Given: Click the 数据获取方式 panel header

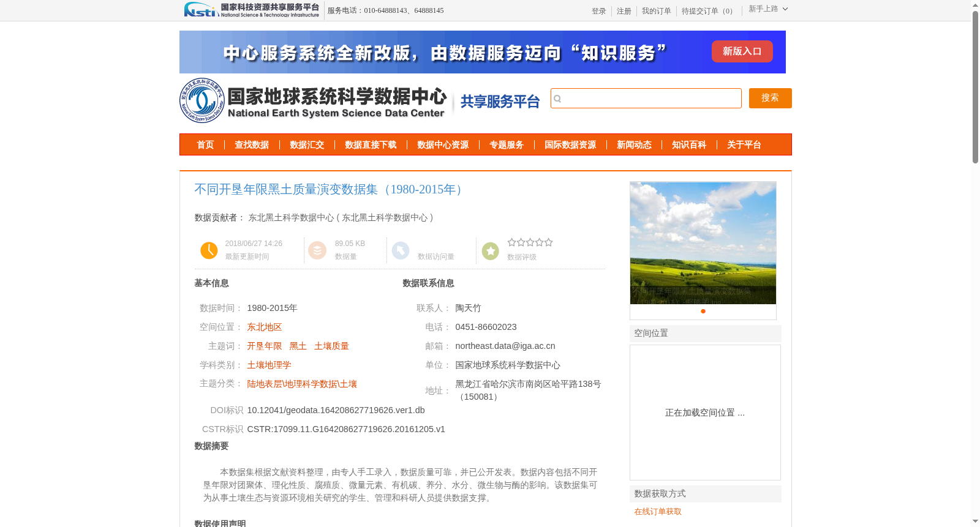Looking at the screenshot, I should pos(706,494).
